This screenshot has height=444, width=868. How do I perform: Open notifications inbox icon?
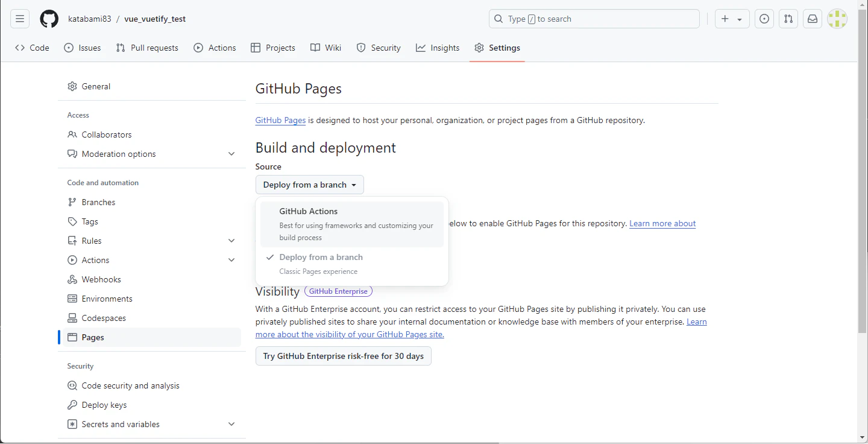point(813,19)
